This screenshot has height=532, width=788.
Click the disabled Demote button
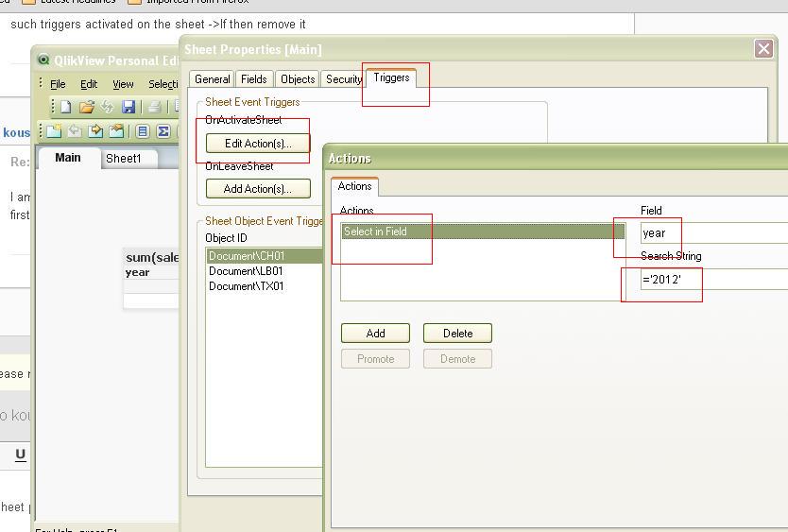458,359
